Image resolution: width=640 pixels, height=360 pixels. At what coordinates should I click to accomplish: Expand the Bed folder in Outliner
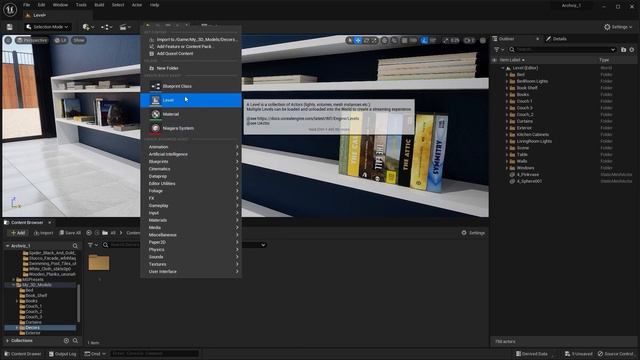pyautogui.click(x=507, y=75)
